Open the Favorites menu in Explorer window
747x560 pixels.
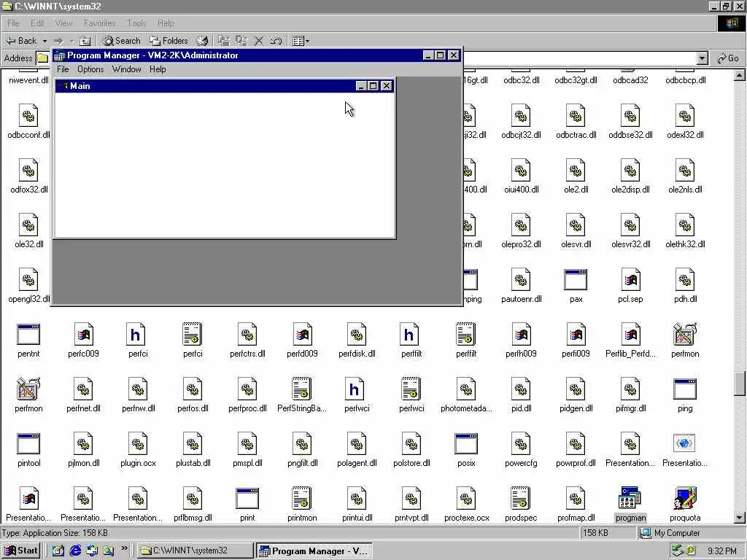[x=99, y=23]
